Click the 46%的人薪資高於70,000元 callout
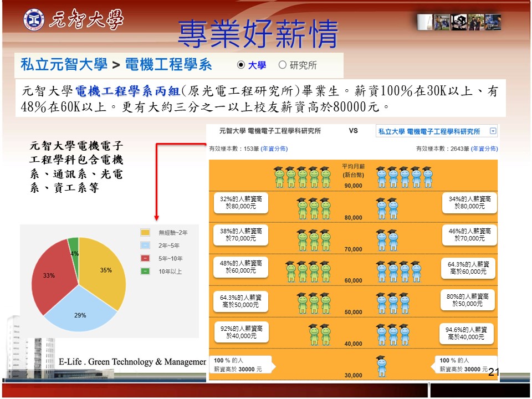532x399 pixels. [x=469, y=235]
